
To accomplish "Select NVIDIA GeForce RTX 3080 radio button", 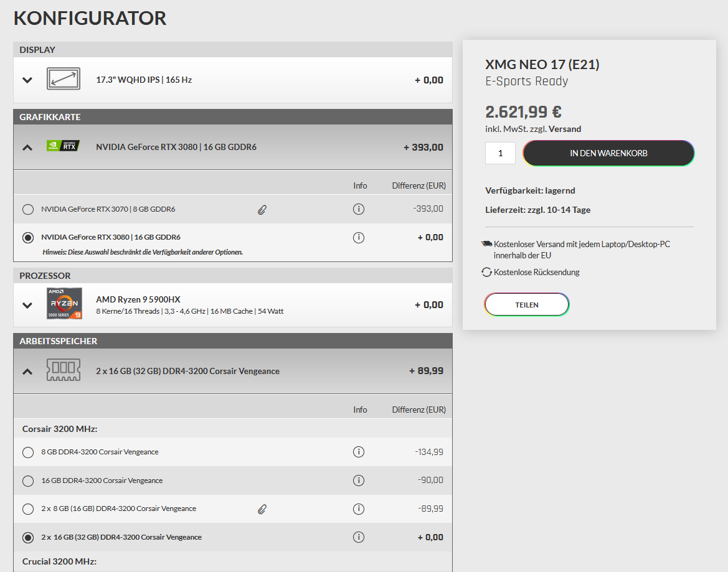I will [28, 238].
